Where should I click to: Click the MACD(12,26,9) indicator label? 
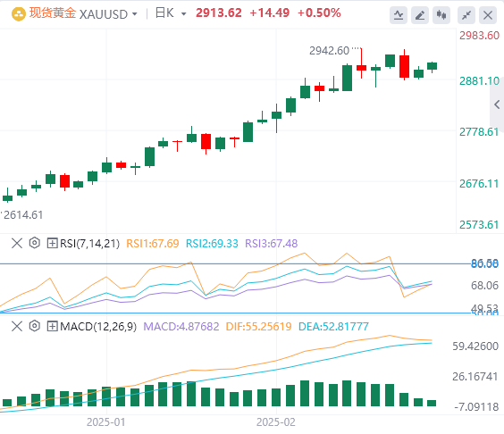pyautogui.click(x=98, y=327)
